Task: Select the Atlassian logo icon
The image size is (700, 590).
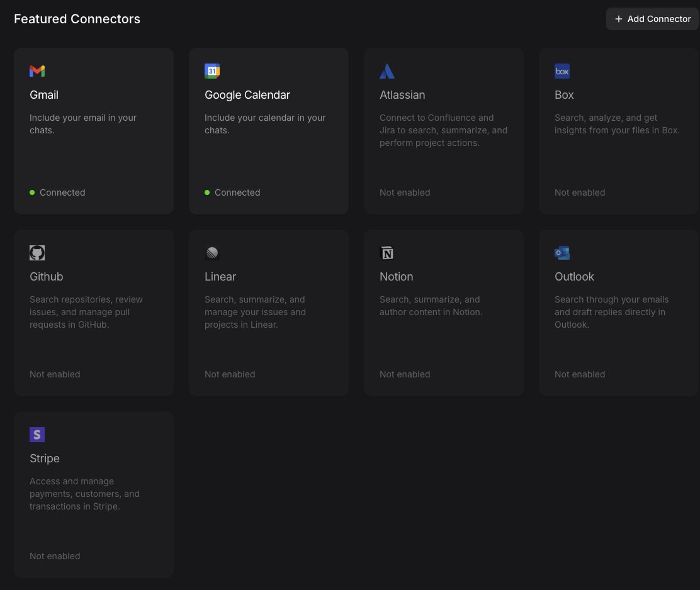Action: pyautogui.click(x=387, y=71)
